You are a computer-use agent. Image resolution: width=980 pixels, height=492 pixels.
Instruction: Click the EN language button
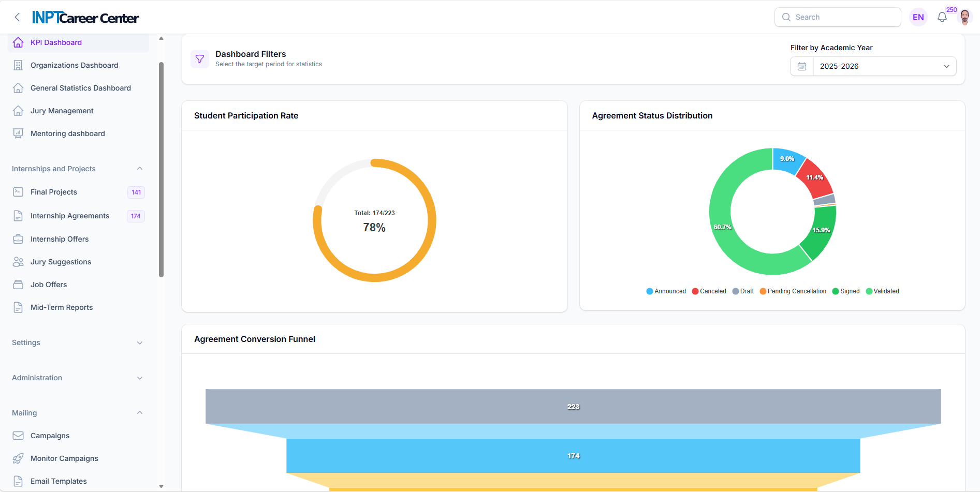918,17
